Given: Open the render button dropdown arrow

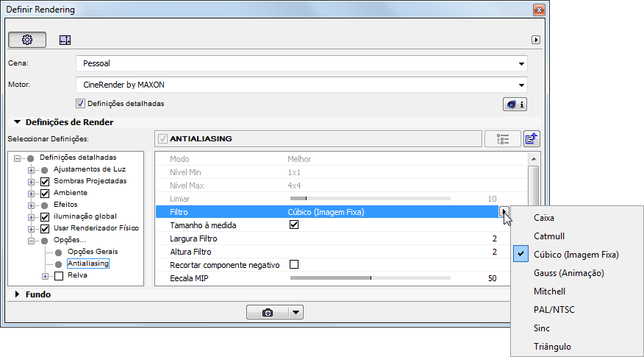Looking at the screenshot, I should coord(296,313).
